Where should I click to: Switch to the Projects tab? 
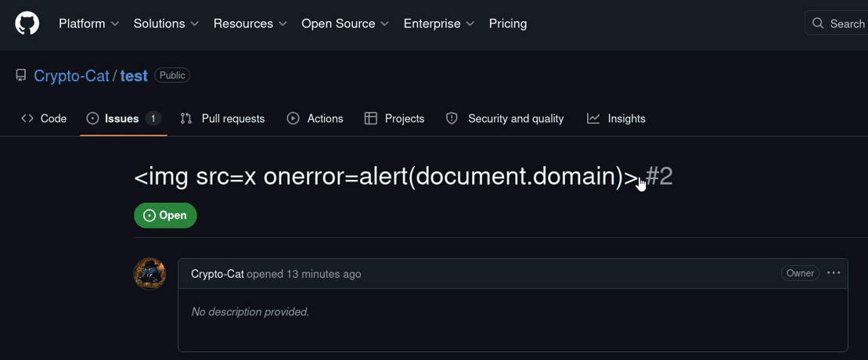pyautogui.click(x=394, y=118)
